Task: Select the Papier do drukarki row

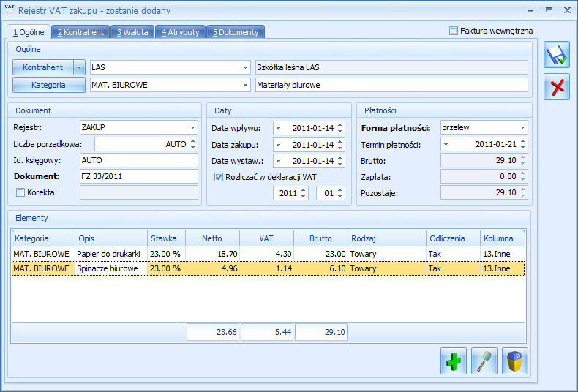Action: 269,254
